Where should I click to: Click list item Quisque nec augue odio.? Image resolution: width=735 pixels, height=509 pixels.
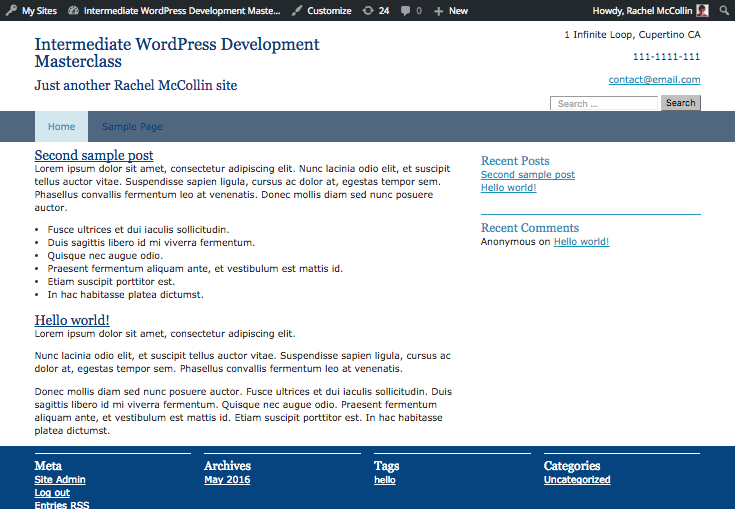pos(105,255)
